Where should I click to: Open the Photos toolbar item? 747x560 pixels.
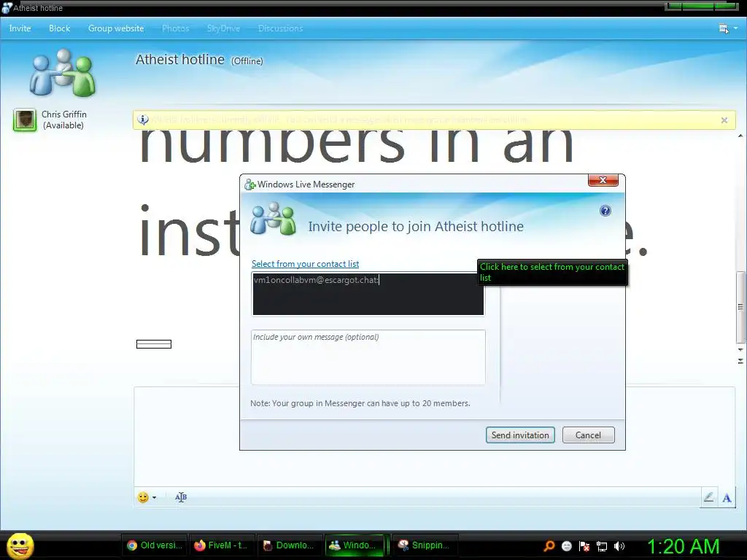175,28
